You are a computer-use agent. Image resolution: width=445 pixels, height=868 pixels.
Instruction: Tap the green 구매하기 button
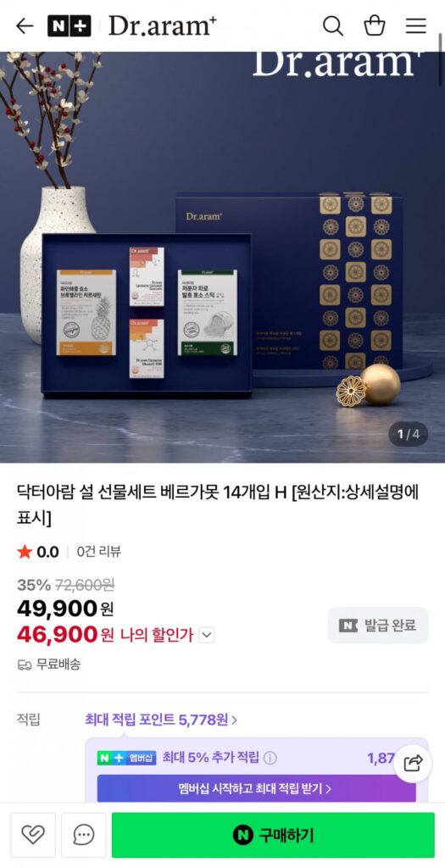(x=273, y=835)
